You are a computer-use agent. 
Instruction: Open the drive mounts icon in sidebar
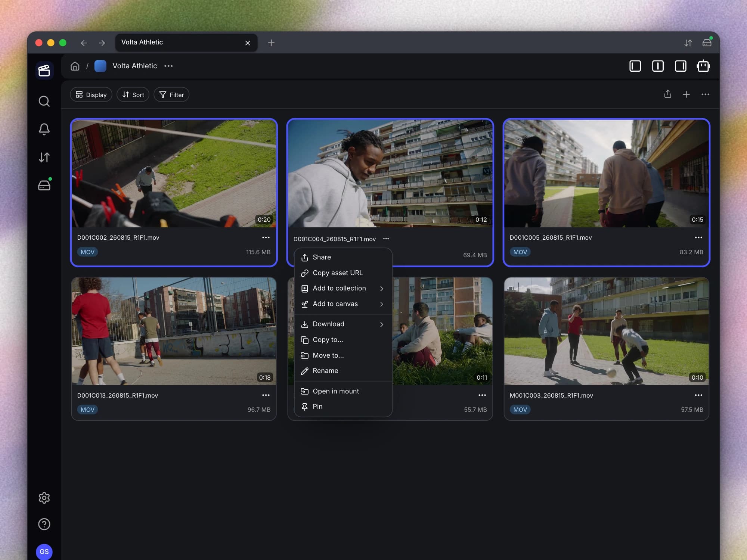(x=44, y=185)
